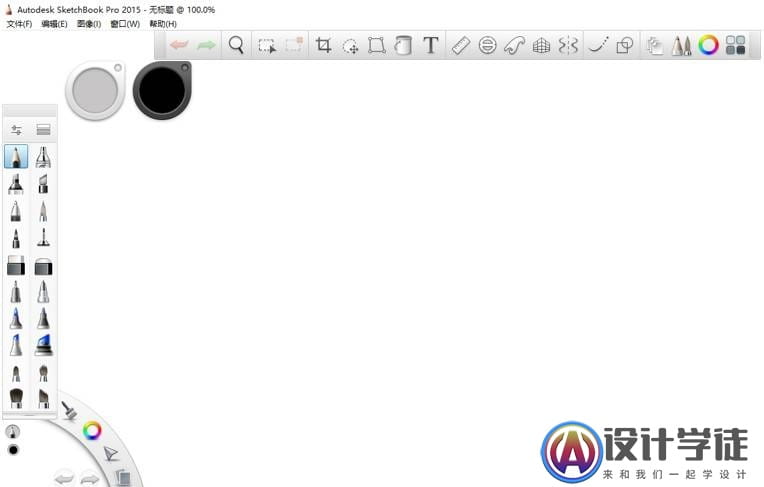The image size is (764, 487).
Task: Open the lagoon Tools cursor icon
Action: point(111,454)
